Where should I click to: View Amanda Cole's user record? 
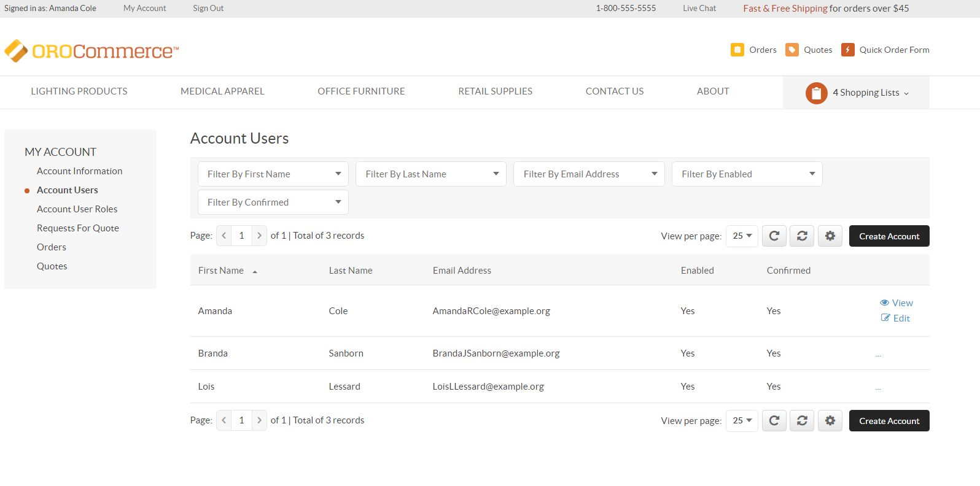click(x=896, y=303)
